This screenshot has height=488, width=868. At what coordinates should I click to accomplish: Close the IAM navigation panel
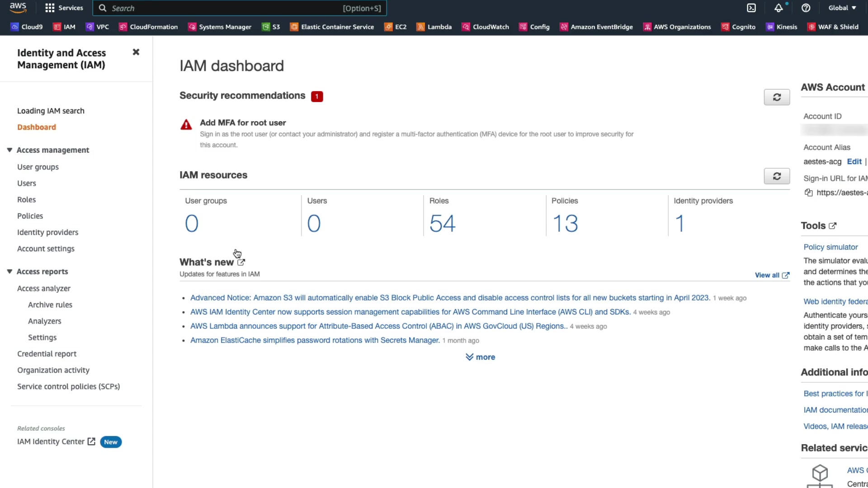(x=136, y=52)
